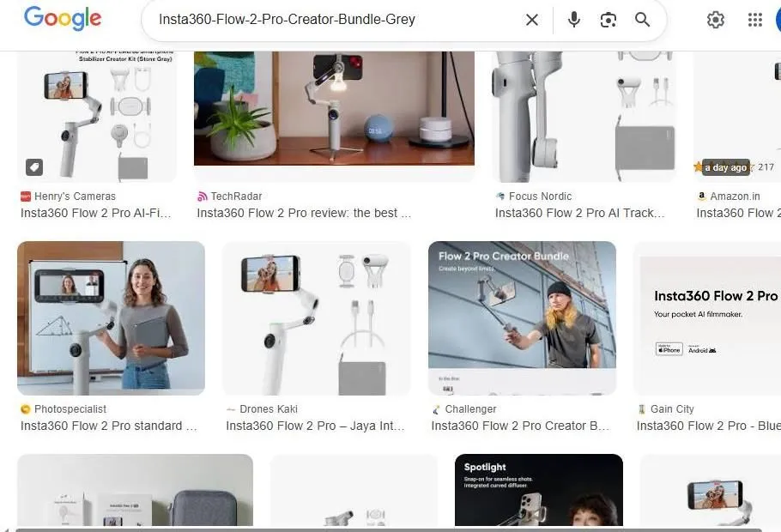Click Photospecialist yellow favicon

[x=26, y=409]
